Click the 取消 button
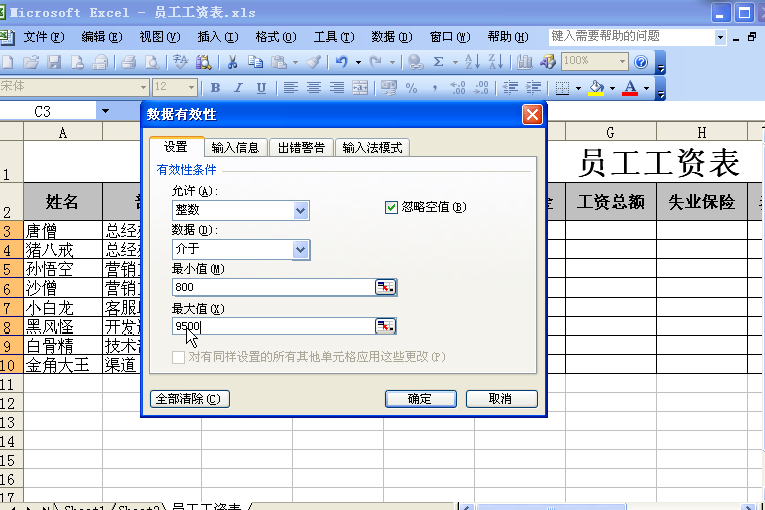The height and width of the screenshot is (510, 765). 501,399
